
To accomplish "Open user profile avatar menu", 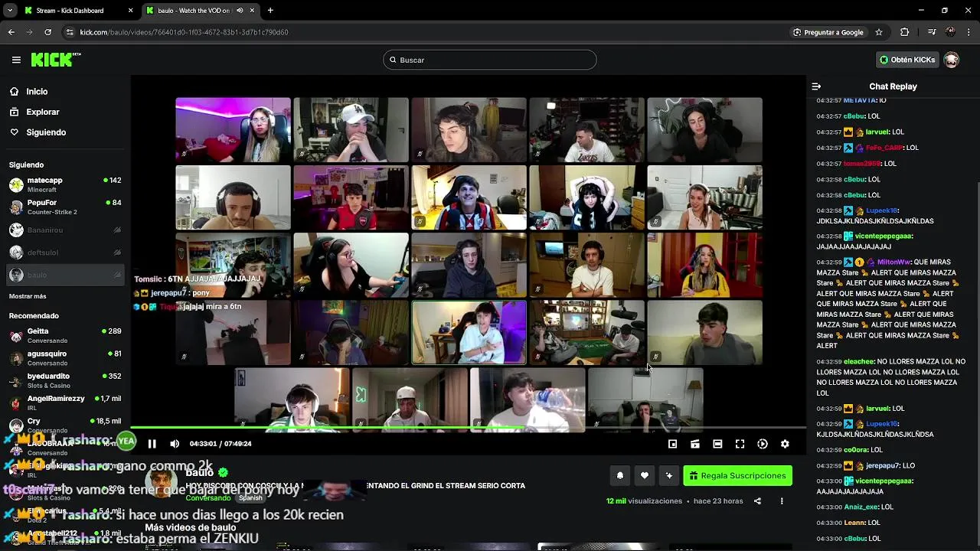I will tap(952, 60).
